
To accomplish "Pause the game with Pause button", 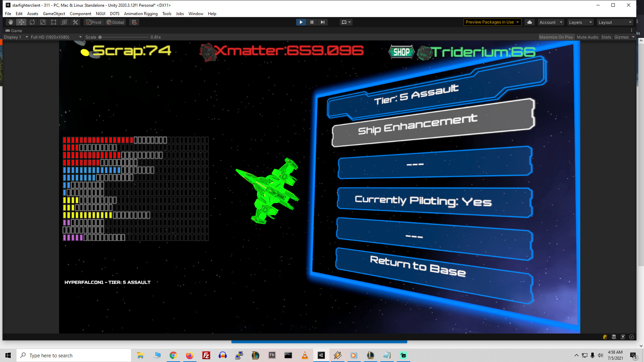I will (312, 22).
